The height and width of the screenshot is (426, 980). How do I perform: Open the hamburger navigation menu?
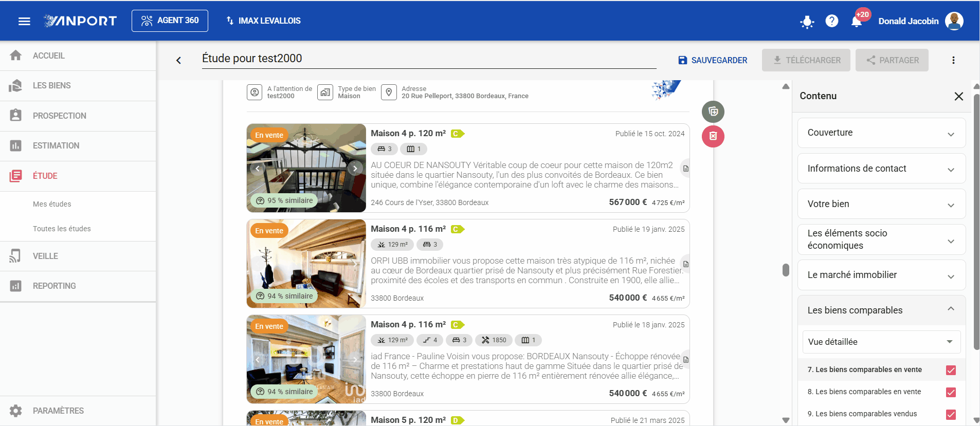coord(24,21)
